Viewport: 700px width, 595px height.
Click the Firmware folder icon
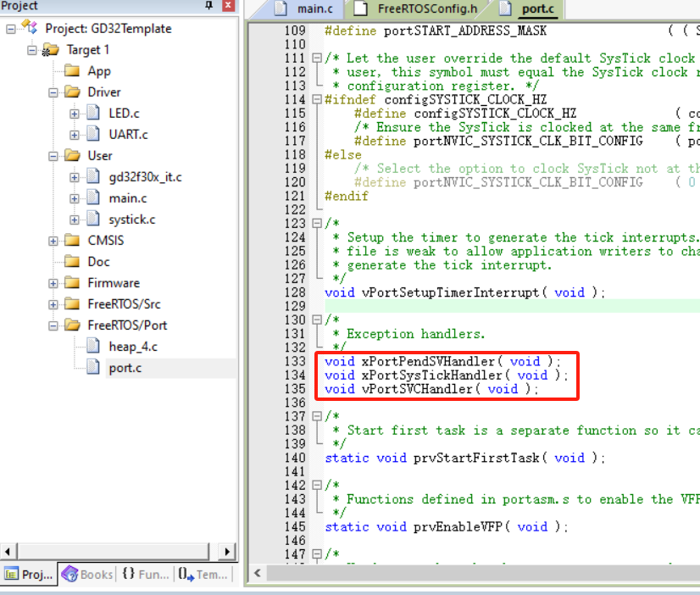pos(72,282)
